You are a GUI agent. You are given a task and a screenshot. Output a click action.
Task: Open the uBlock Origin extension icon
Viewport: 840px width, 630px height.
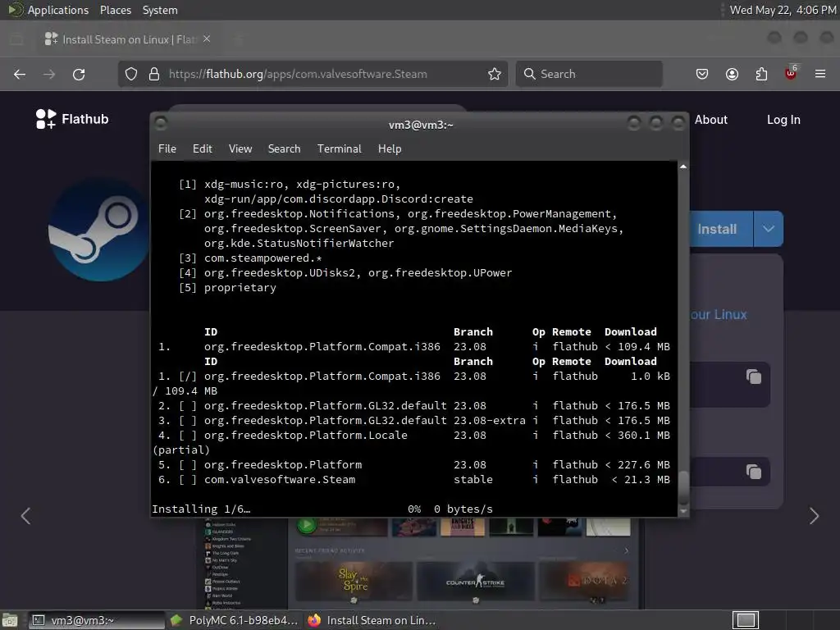point(791,73)
